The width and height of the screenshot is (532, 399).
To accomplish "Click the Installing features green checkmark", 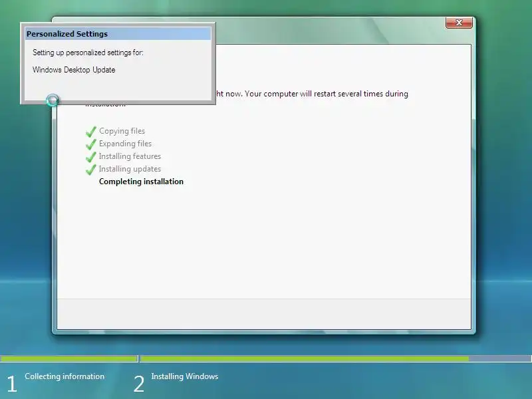I will tap(91, 157).
